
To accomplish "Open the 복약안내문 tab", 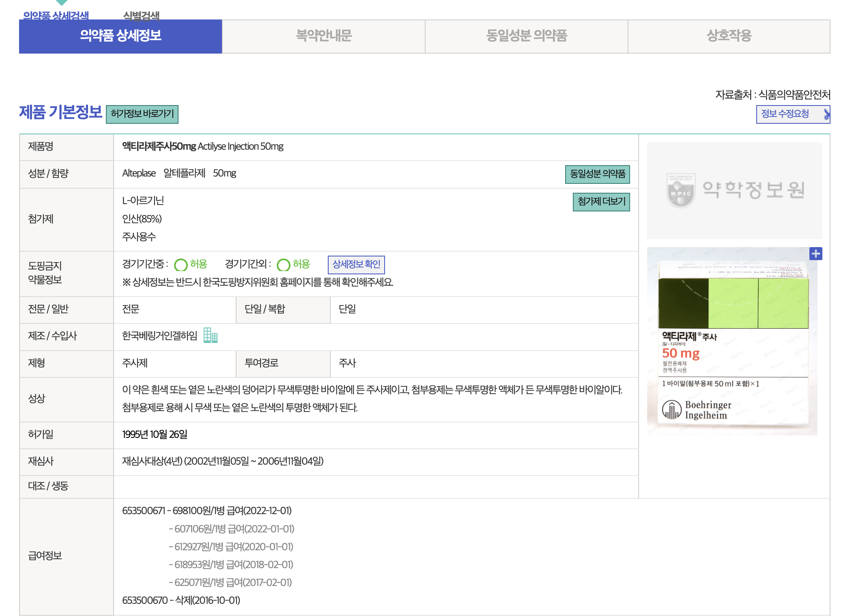I will (323, 36).
